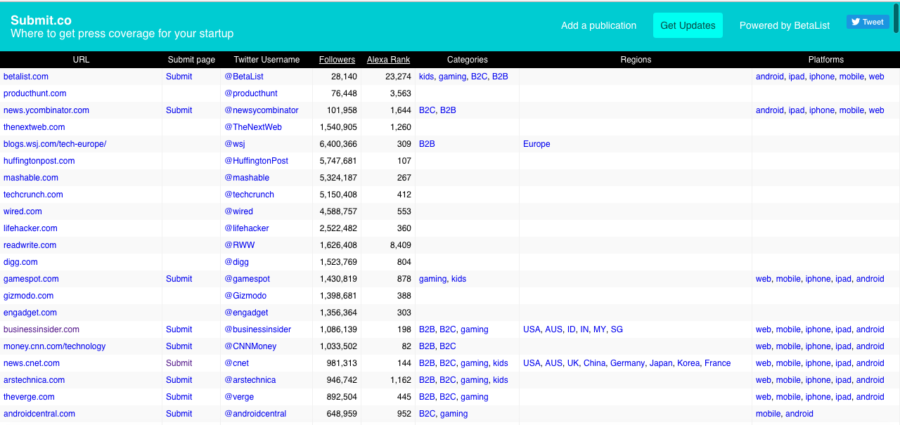Click Submit in the theverge.com row
900x425 pixels.
click(179, 396)
